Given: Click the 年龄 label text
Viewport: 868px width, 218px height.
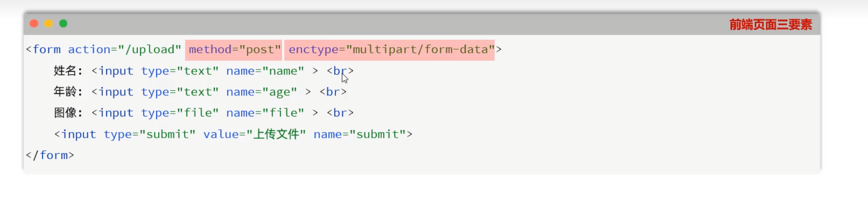Looking at the screenshot, I should (65, 92).
